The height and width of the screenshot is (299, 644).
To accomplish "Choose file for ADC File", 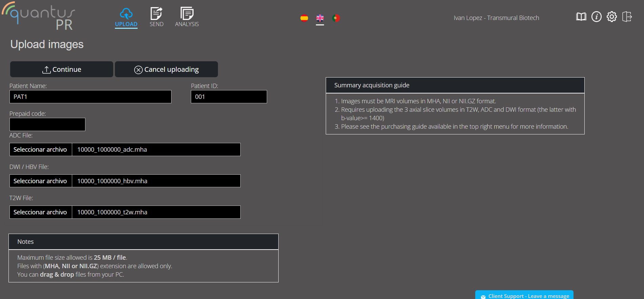I will click(x=40, y=150).
